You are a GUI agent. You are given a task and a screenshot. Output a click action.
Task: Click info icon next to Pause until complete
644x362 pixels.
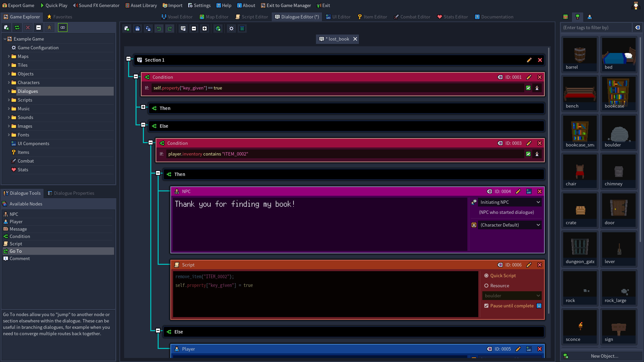pos(539,306)
